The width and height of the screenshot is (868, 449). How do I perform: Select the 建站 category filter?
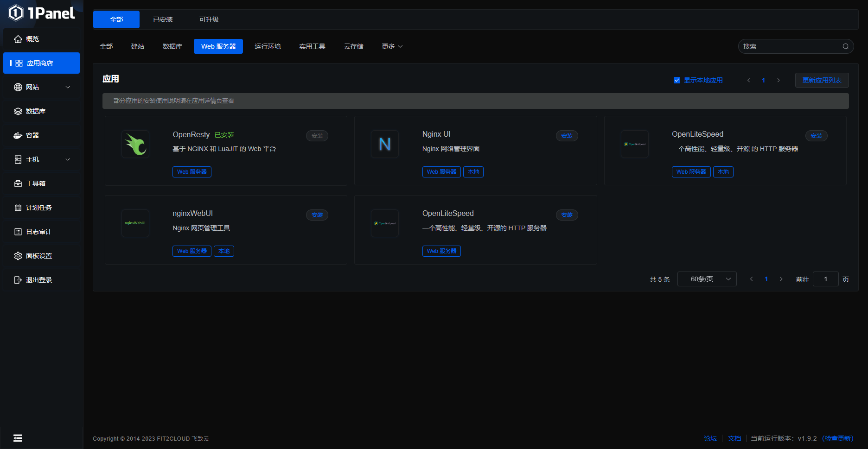tap(138, 46)
